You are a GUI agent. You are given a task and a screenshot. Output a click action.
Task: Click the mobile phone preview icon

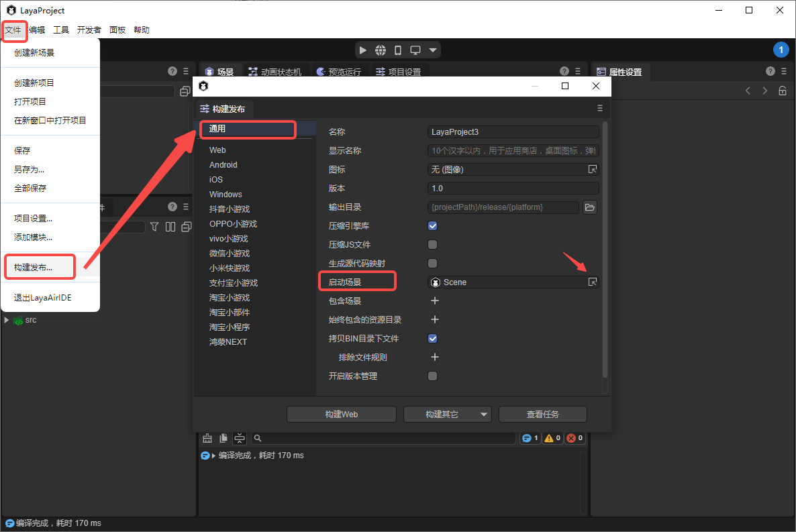click(398, 50)
